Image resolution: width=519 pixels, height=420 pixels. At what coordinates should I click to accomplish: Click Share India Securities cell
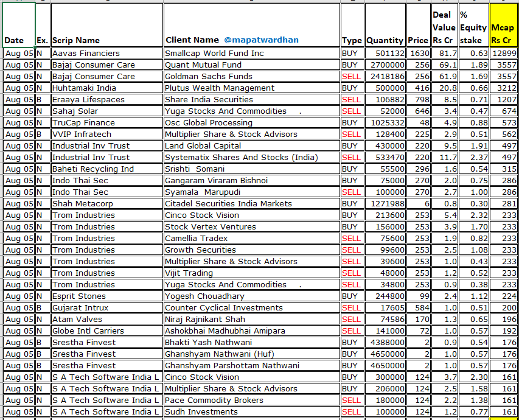251,100
